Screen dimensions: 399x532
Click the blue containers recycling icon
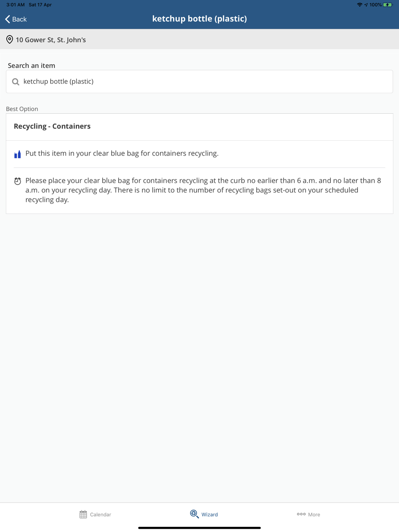(x=18, y=154)
